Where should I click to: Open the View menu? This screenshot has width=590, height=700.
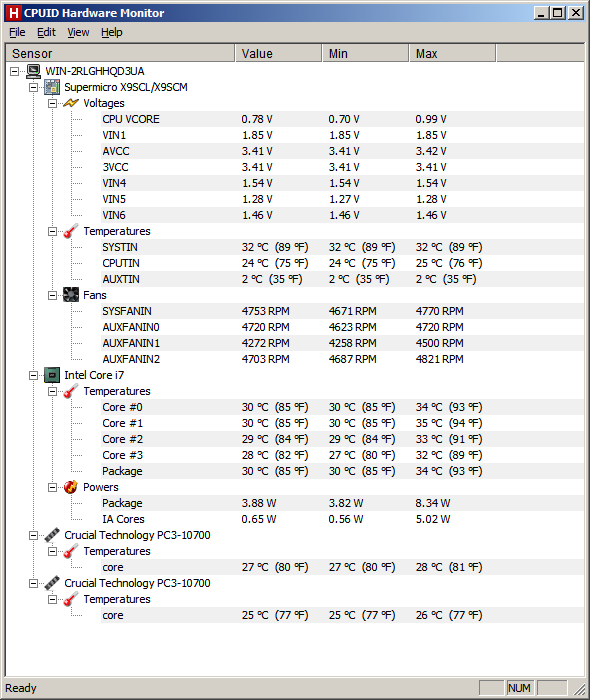click(78, 32)
